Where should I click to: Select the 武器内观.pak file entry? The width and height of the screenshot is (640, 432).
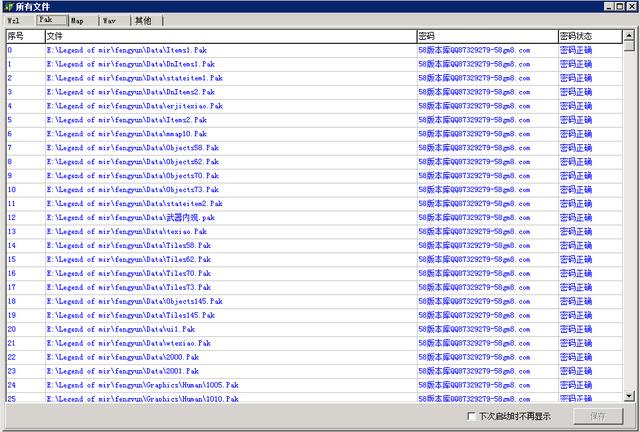tap(130, 217)
